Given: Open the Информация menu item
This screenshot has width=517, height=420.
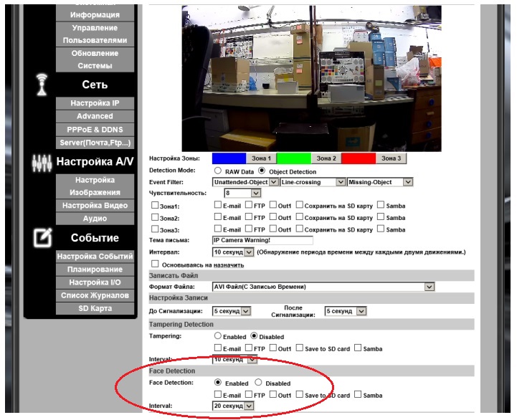Looking at the screenshot, I should point(95,14).
